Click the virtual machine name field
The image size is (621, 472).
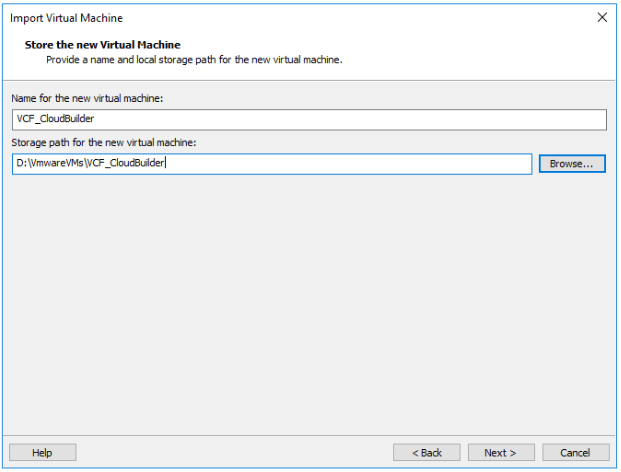pos(310,120)
